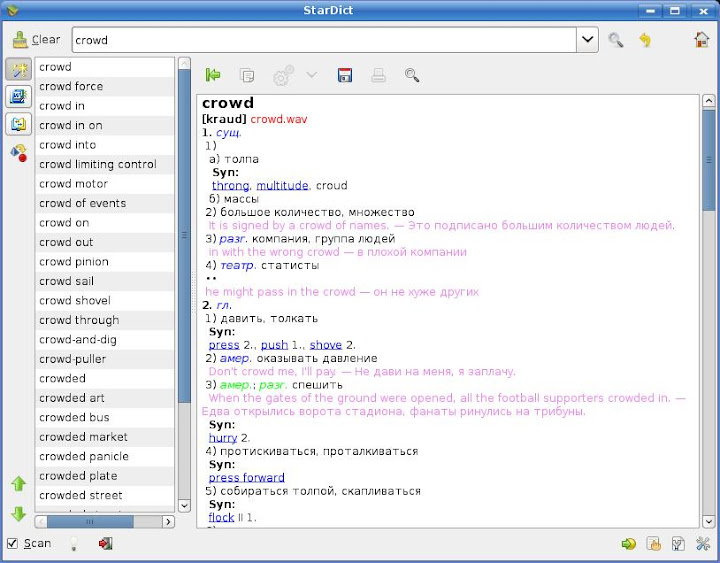Select 'crowd-and-dig' in word list
Screen dimensions: 720x563
click(x=105, y=340)
